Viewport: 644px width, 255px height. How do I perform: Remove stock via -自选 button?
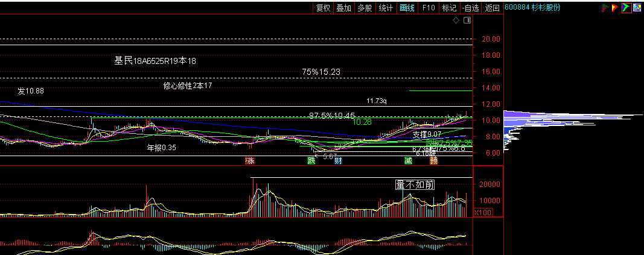click(x=471, y=8)
